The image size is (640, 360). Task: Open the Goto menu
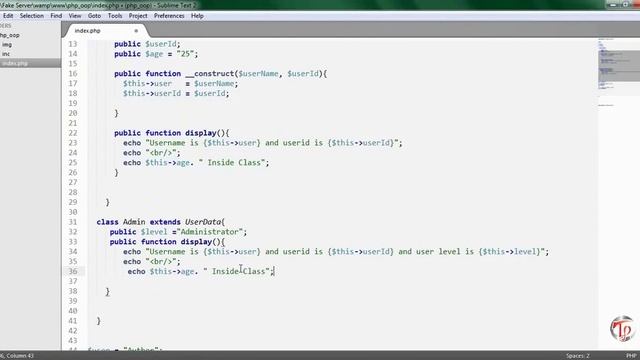pos(94,16)
